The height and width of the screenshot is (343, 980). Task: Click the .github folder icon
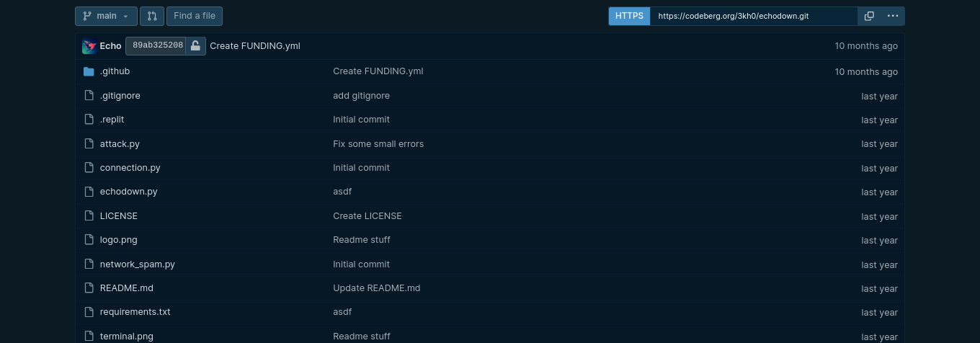89,71
